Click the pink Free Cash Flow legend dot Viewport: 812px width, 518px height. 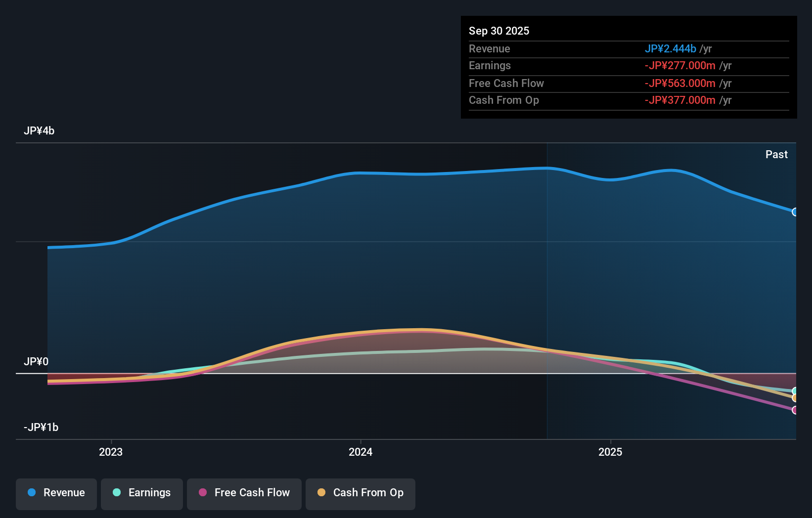click(203, 493)
